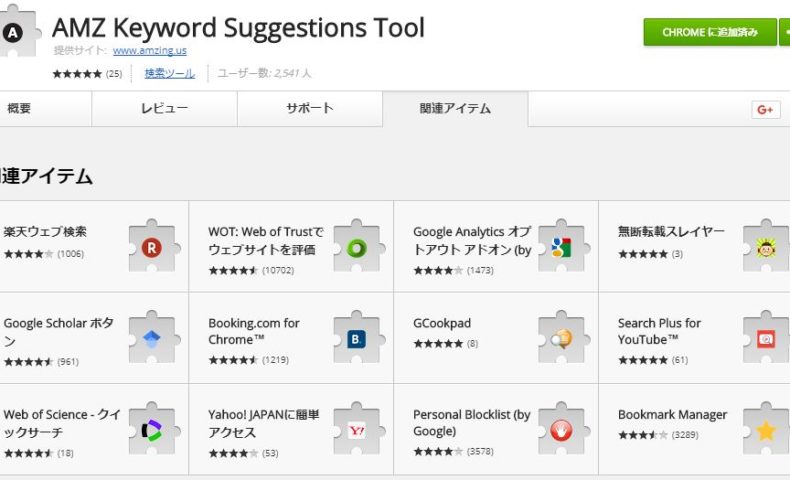
Task: Open the Google Analytics オプトアウト アドオン title
Action: [x=472, y=241]
